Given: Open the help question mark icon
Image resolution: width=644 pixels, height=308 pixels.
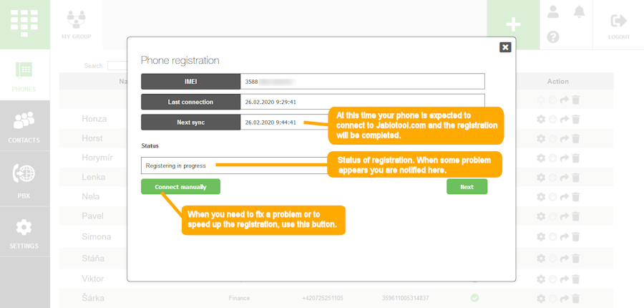Looking at the screenshot, I should coord(552,37).
